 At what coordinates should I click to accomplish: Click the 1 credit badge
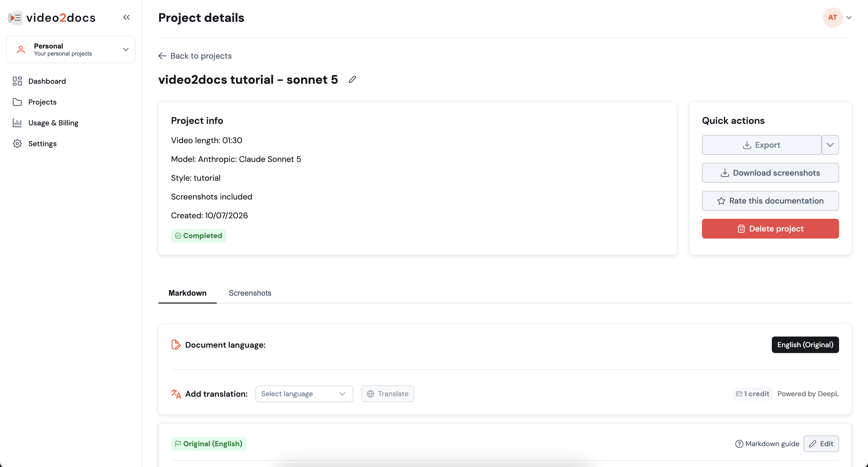(x=753, y=394)
